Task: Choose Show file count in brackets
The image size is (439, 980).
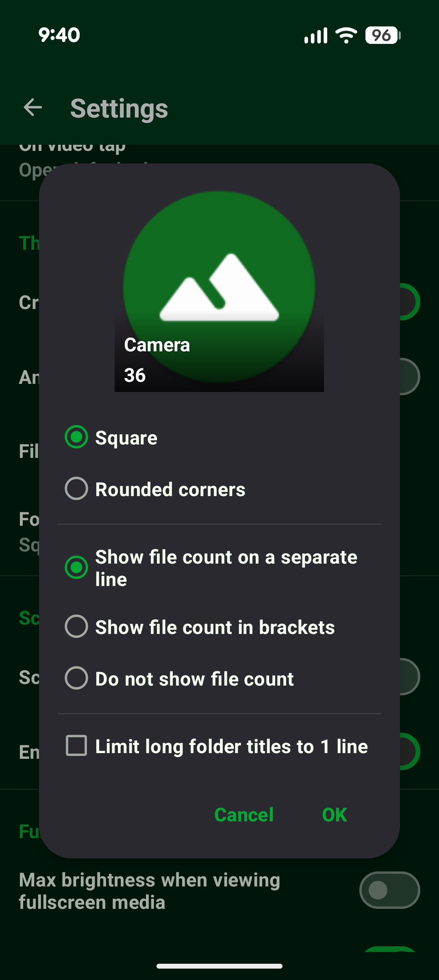Action: (200, 627)
